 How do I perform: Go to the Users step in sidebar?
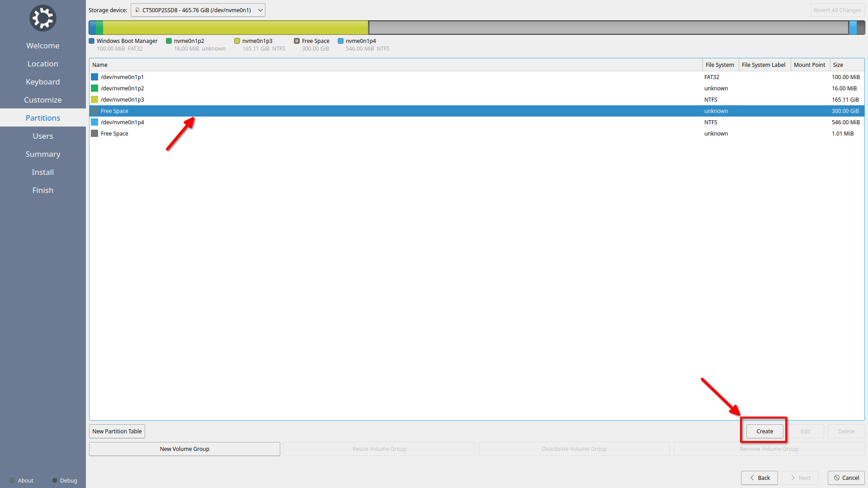42,136
